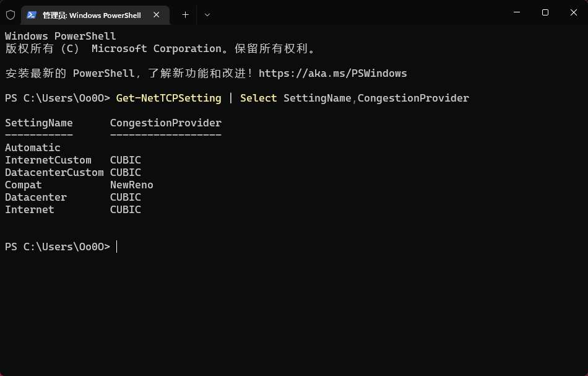Maximize the terminal window
Image resolution: width=588 pixels, height=376 pixels.
(x=545, y=12)
